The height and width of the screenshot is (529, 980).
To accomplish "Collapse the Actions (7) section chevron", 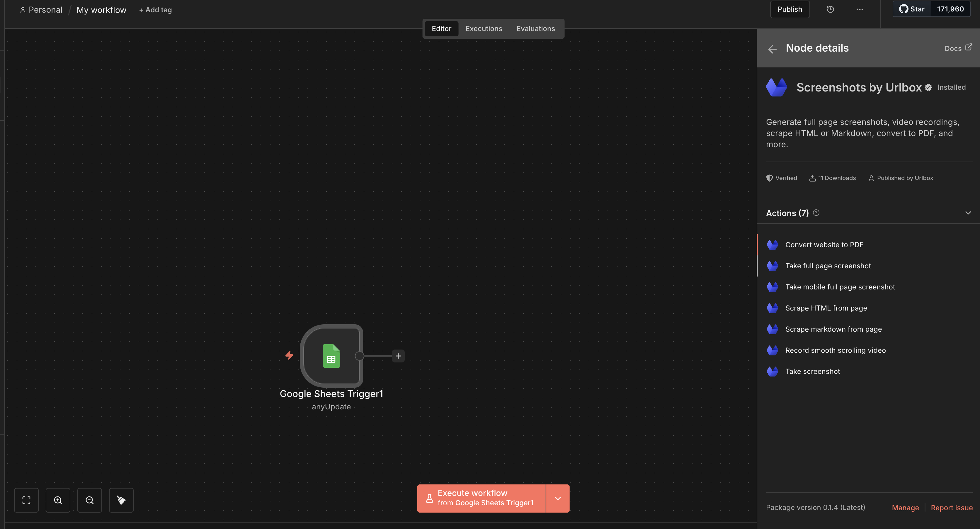I will 968,213.
